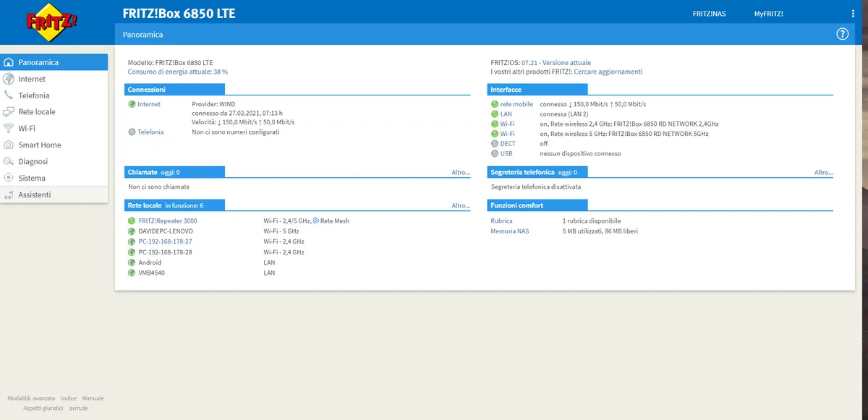Click the Wi-Fi signal icon in sidebar
The height and width of the screenshot is (420, 868).
point(9,128)
